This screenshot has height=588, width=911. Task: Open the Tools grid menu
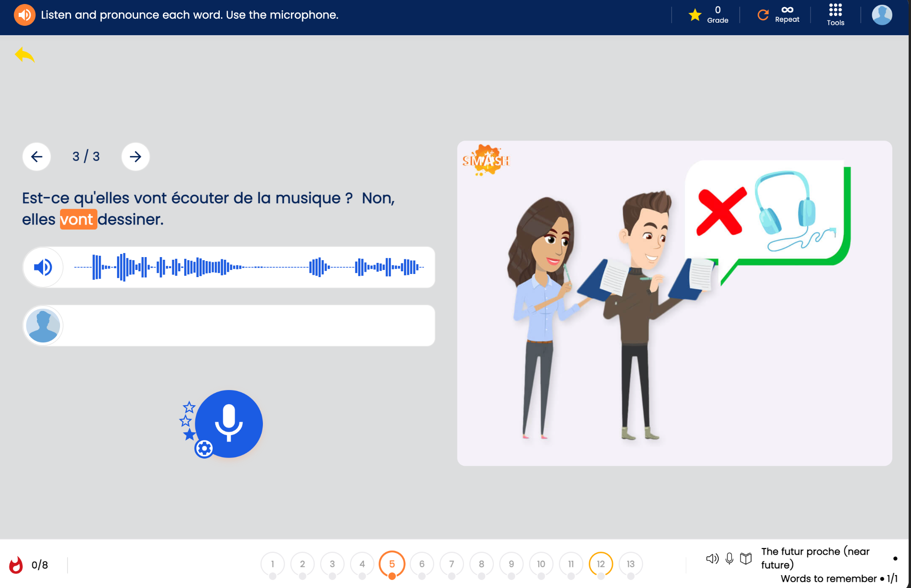[x=835, y=15]
